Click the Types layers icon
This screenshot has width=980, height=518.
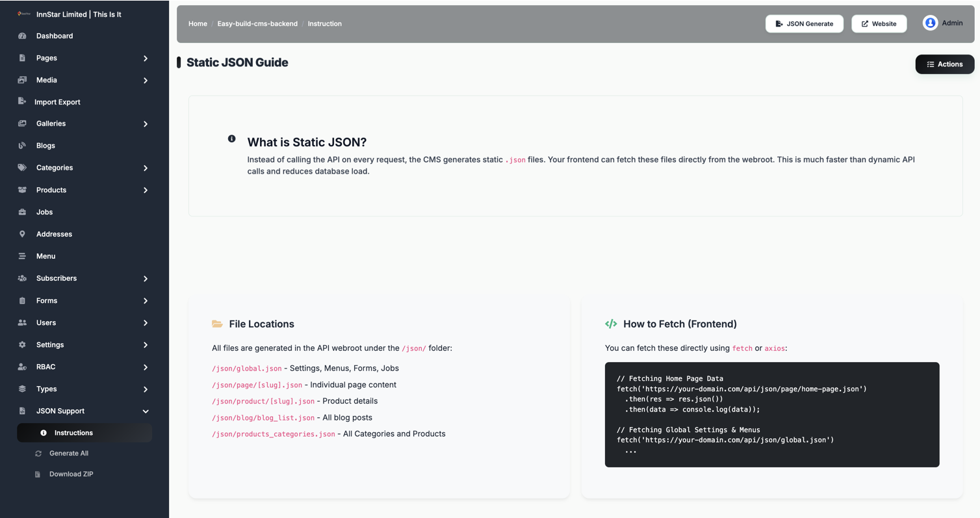pyautogui.click(x=22, y=389)
